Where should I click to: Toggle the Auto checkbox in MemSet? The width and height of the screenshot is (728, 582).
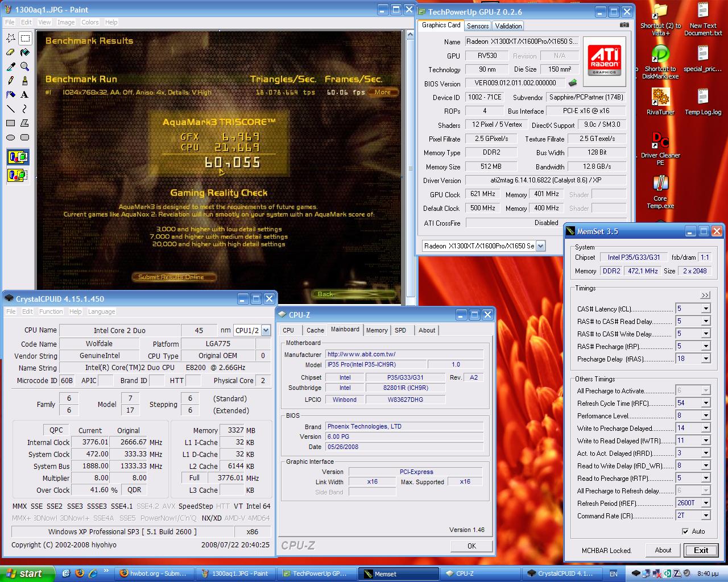coord(685,531)
